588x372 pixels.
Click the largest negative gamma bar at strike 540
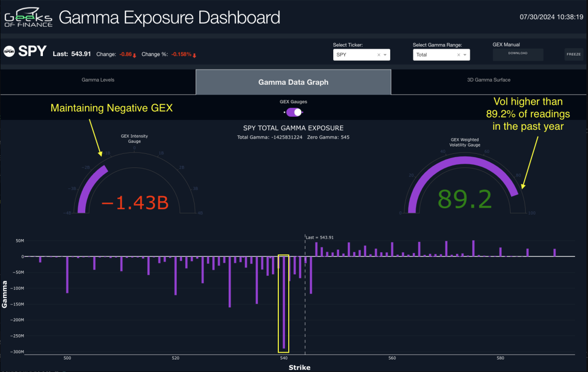[x=284, y=302]
